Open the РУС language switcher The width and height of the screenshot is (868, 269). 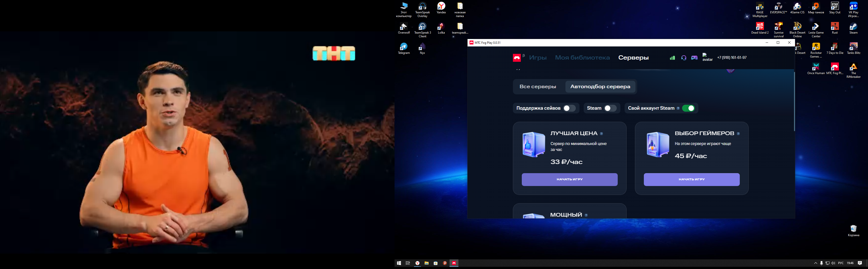pyautogui.click(x=841, y=263)
